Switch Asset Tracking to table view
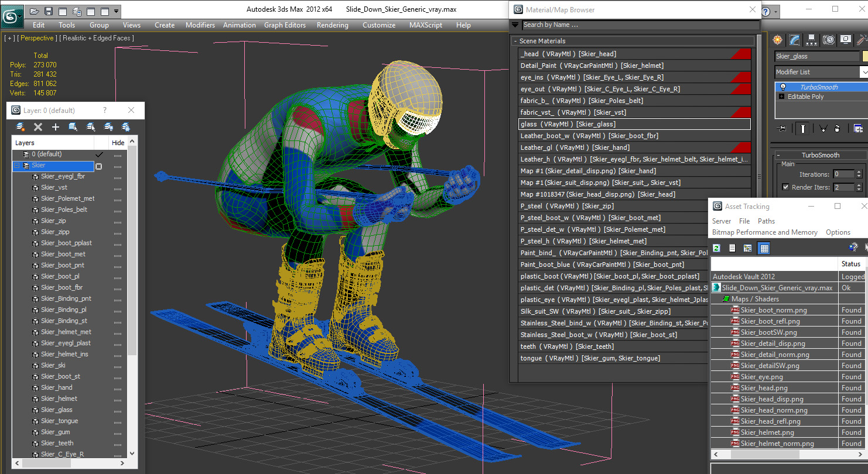Image resolution: width=868 pixels, height=474 pixels. pyautogui.click(x=764, y=248)
